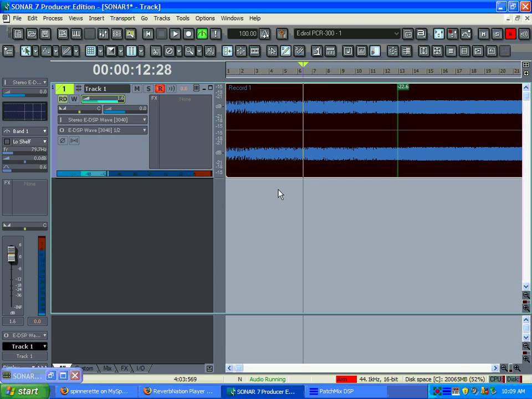Solo Track 1 with its S button

[149, 89]
